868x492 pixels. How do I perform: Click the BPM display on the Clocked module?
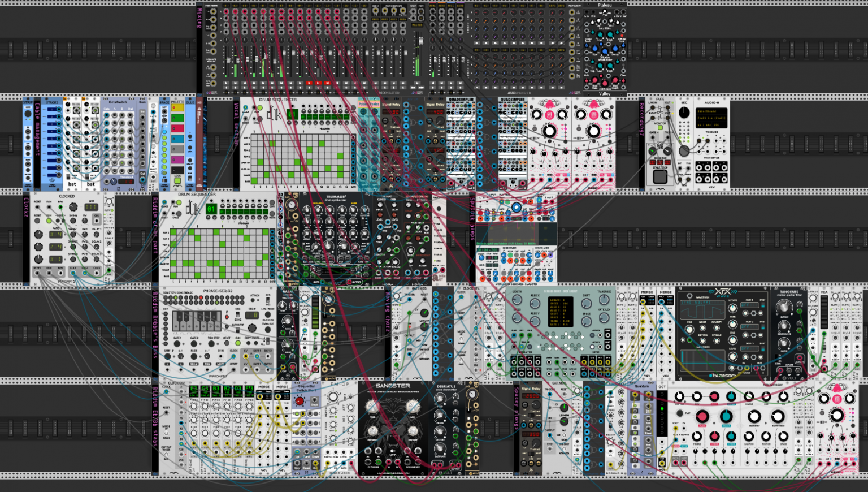[91, 207]
